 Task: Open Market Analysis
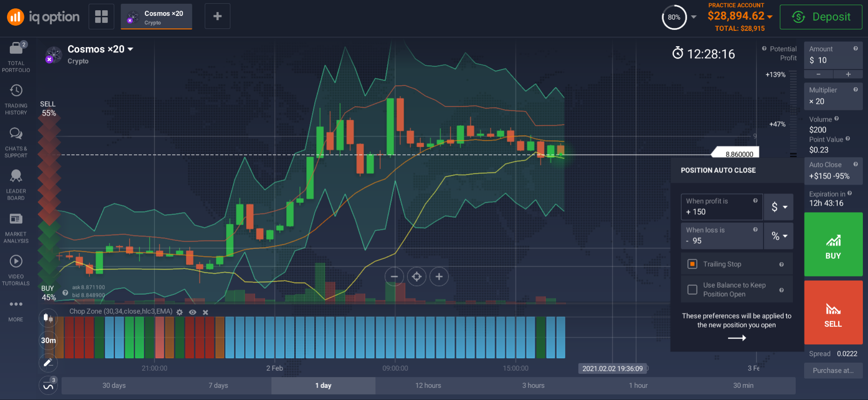pos(16,228)
